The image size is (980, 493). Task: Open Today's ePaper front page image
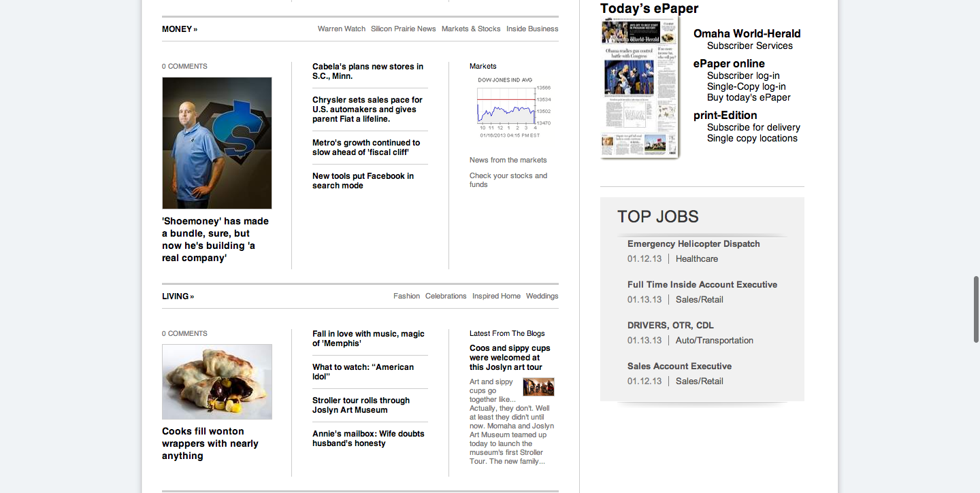click(640, 88)
